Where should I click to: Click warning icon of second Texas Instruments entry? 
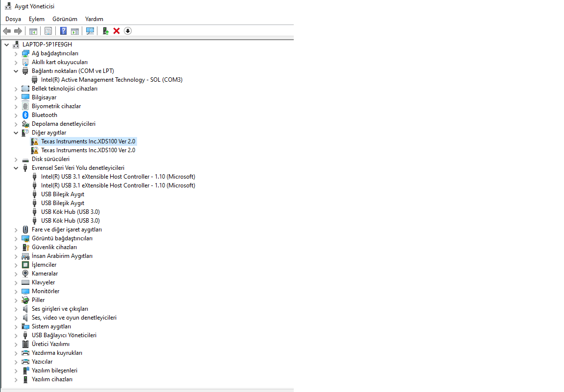coord(35,150)
